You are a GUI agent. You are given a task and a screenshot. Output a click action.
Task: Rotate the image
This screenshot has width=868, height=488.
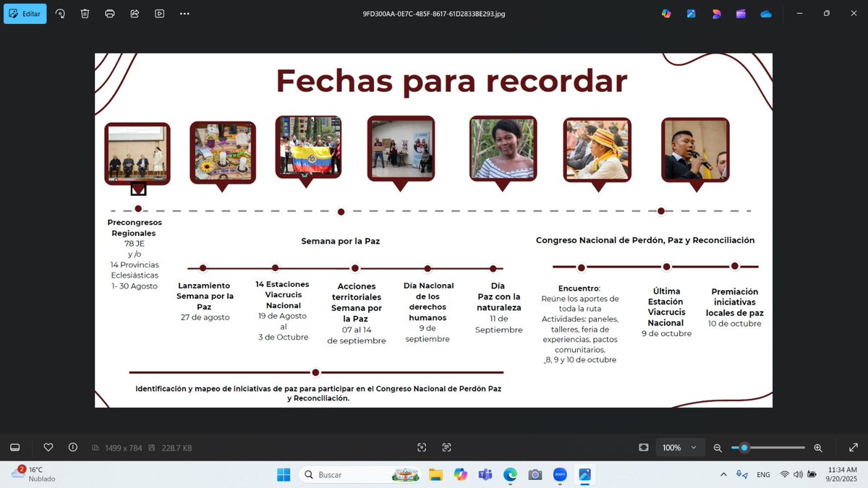[x=60, y=13]
